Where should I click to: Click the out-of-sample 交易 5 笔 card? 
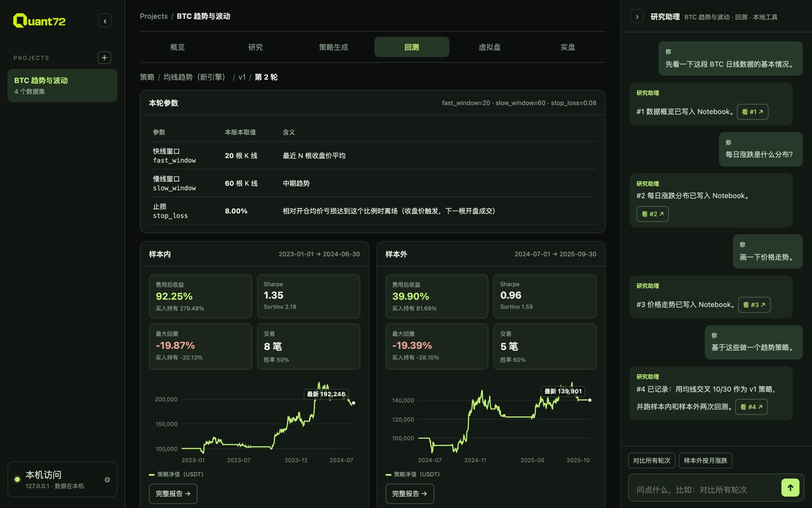pyautogui.click(x=545, y=346)
